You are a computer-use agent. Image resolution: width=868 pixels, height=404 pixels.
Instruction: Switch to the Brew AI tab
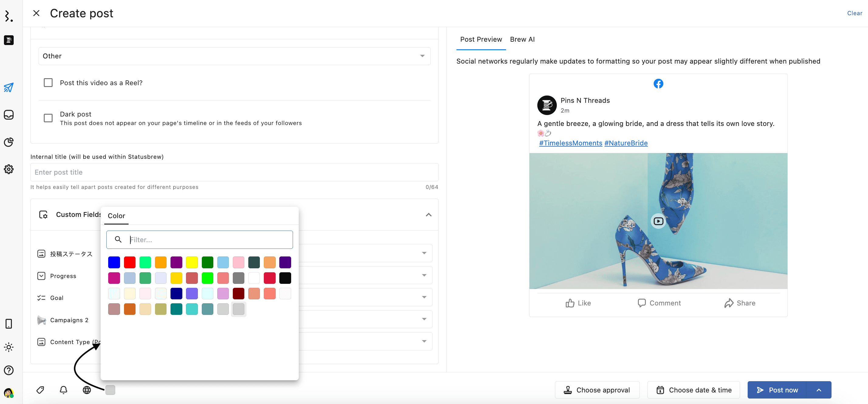pos(522,40)
